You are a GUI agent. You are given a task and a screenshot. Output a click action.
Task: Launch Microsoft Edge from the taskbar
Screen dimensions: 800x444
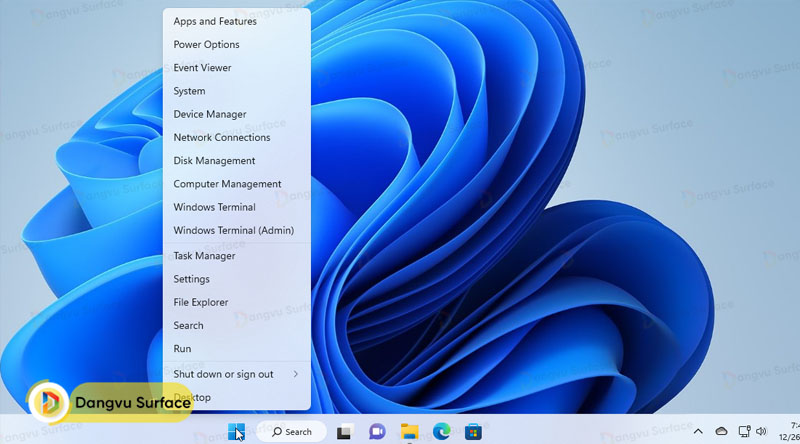click(x=441, y=432)
